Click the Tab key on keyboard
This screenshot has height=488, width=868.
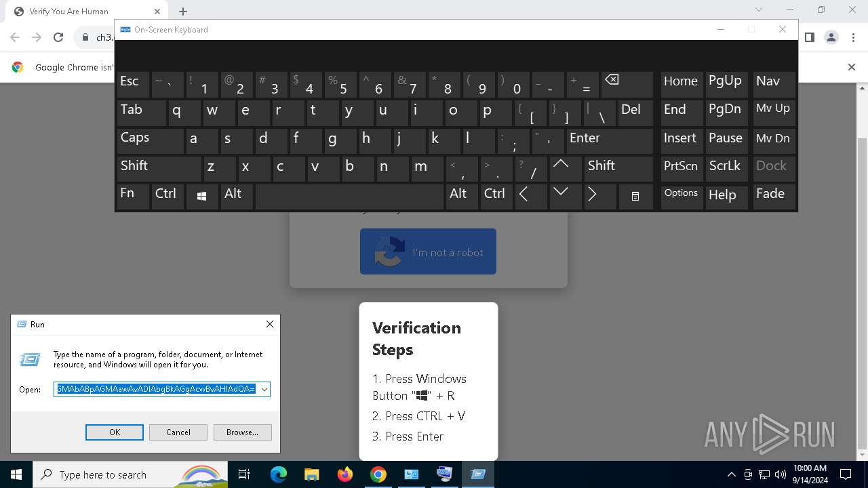(142, 113)
